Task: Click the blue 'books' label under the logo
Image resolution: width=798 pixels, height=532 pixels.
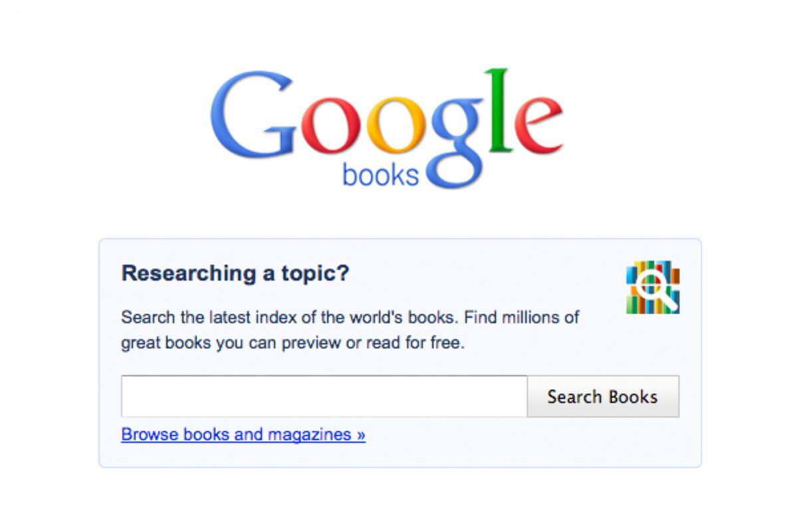Action: click(380, 174)
